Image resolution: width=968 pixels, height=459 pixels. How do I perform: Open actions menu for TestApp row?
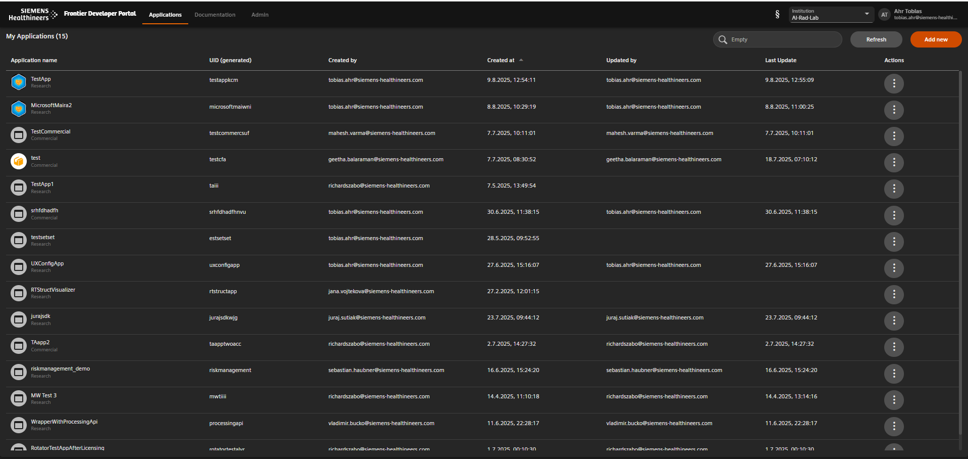pyautogui.click(x=893, y=83)
